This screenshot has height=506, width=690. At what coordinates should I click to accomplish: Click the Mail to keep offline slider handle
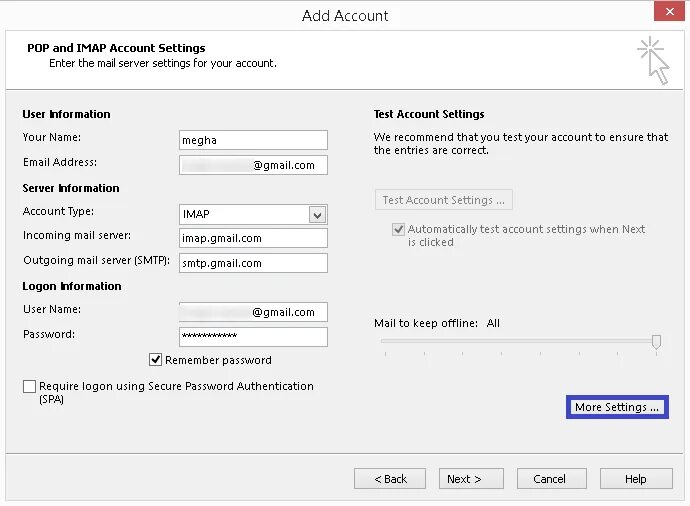click(x=656, y=342)
